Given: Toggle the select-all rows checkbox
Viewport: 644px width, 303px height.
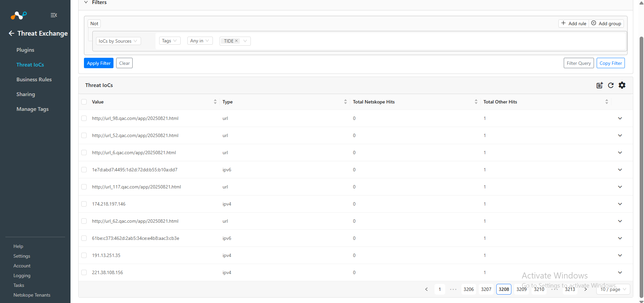Looking at the screenshot, I should click(x=84, y=102).
